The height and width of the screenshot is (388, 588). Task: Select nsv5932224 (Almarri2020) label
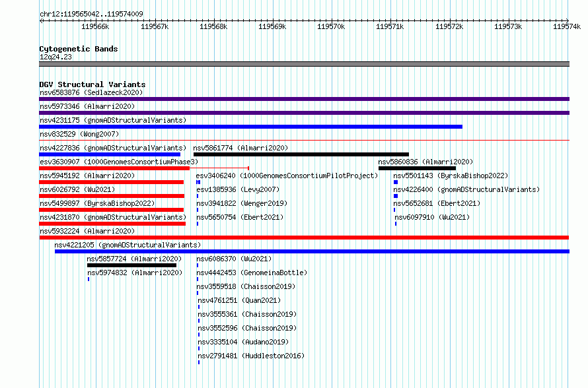(87, 231)
